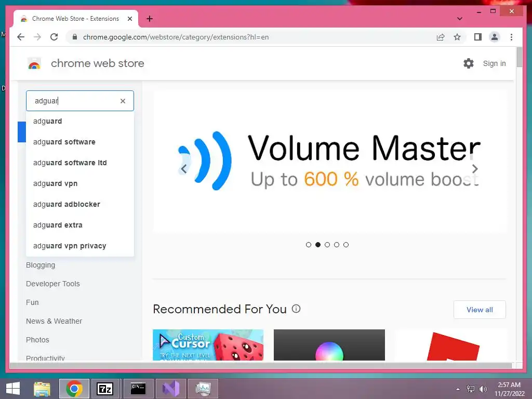The image size is (532, 399).
Task: Select fifth carousel dot
Action: [345, 245]
